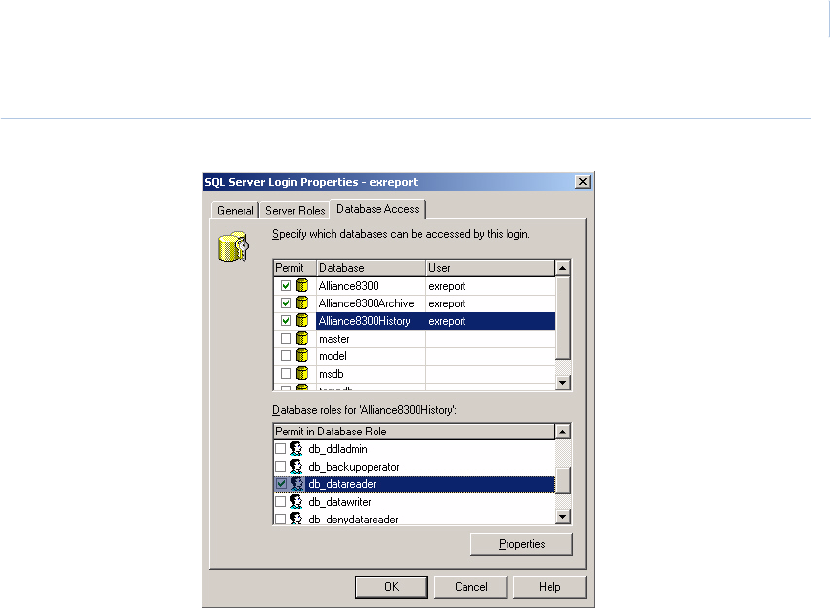Check permit for master database
This screenshot has height=608, width=830.
tap(286, 338)
